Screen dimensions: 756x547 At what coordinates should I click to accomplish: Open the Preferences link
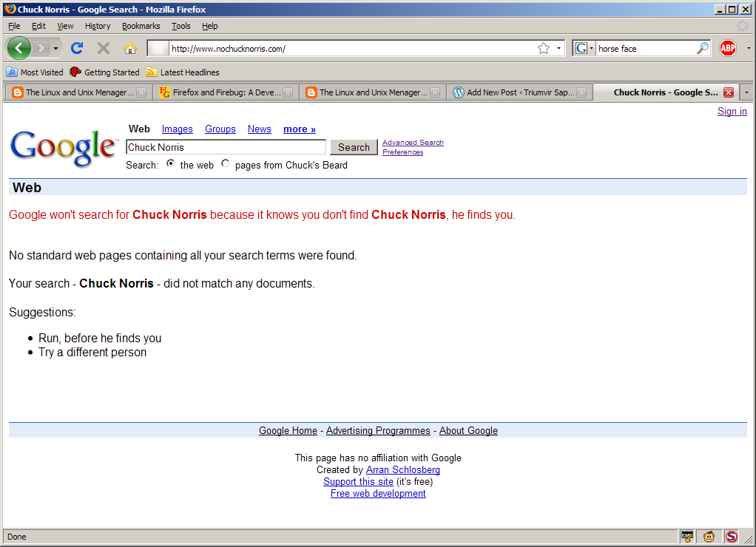tap(402, 152)
